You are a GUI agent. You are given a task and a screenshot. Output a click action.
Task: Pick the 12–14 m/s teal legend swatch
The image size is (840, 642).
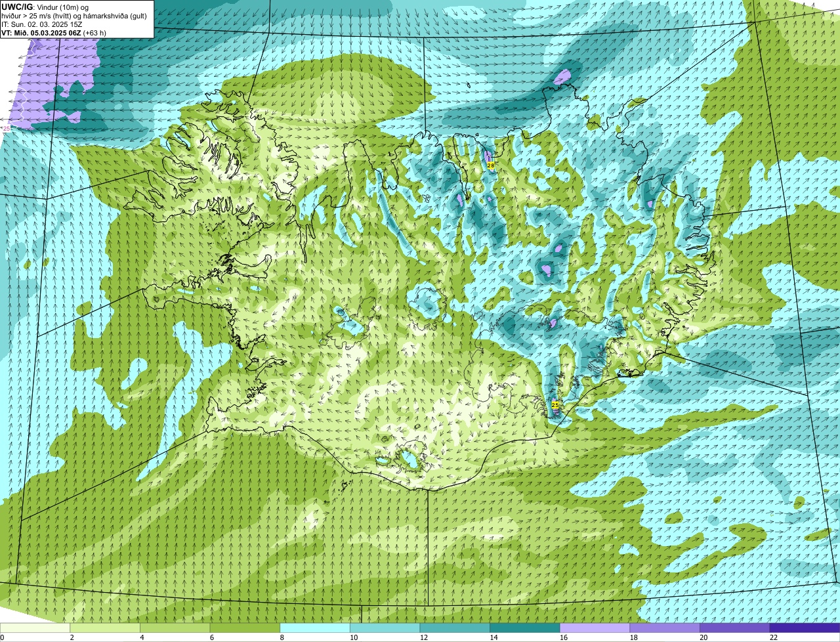click(x=455, y=628)
